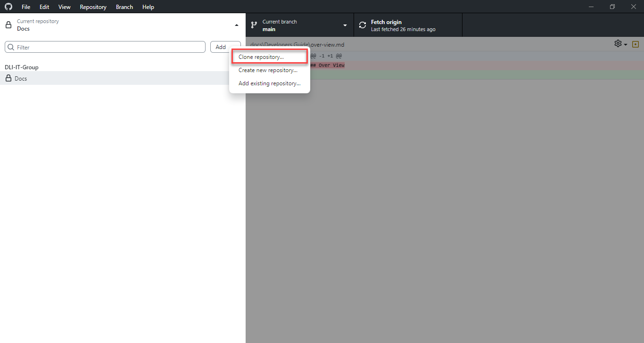Click the lock icon beside the Docs repository
Screen dimensions: 644x343
click(8, 78)
